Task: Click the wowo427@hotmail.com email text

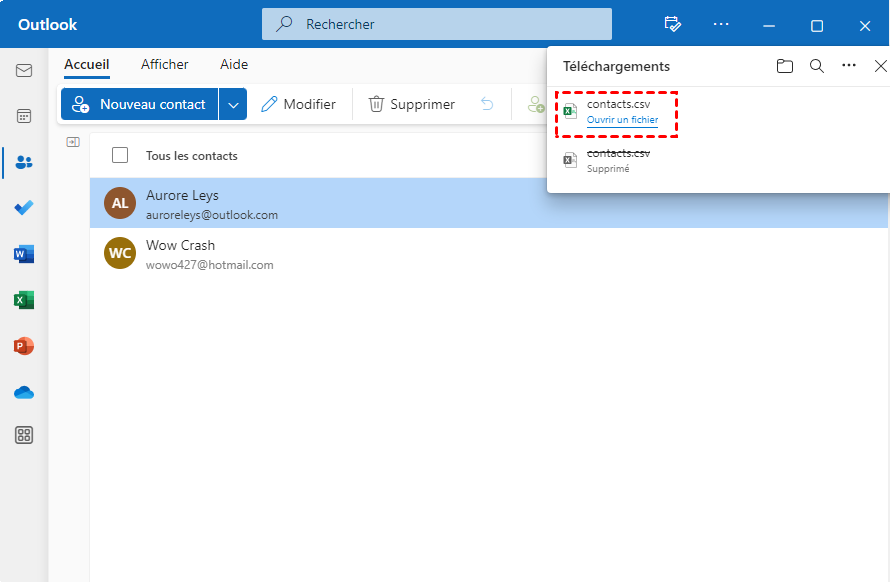Action: pos(209,265)
